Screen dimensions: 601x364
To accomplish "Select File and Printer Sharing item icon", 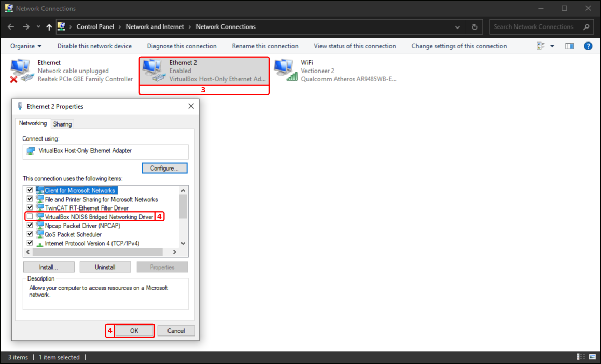I will pos(40,199).
